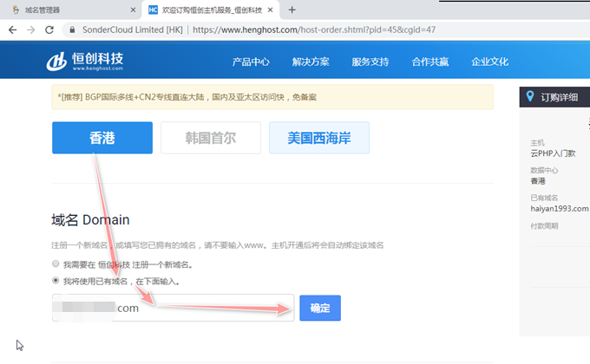Image resolution: width=590 pixels, height=364 pixels.
Task: Close the 域名管理器 tab
Action: (133, 10)
